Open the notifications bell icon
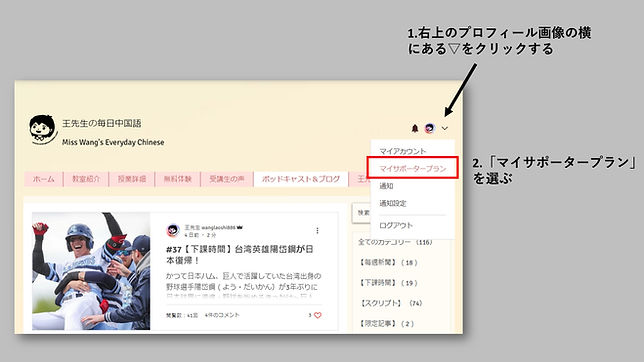This screenshot has height=362, width=644. pos(415,129)
